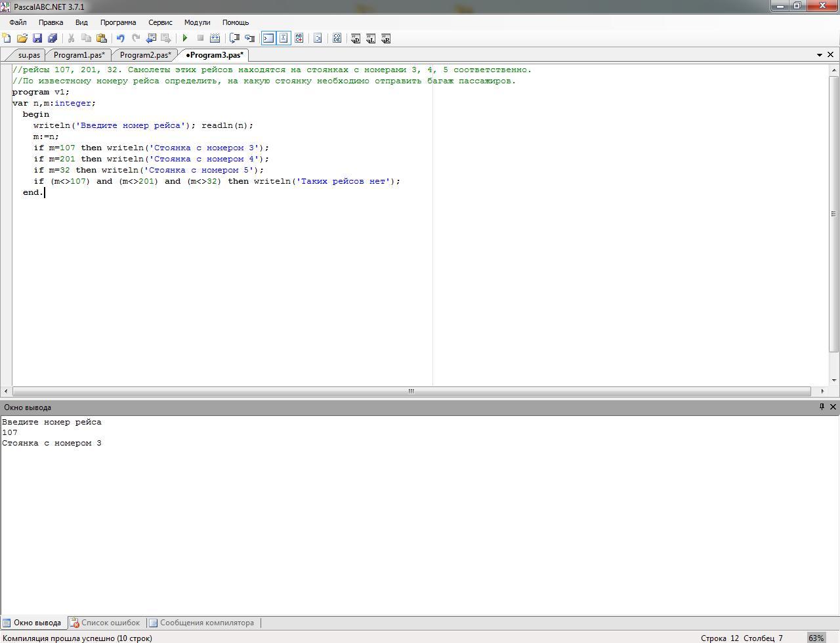The width and height of the screenshot is (840, 643).
Task: Paste from clipboard icon
Action: 102,39
